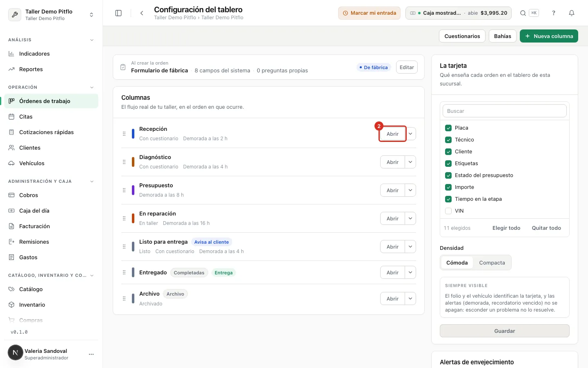Collapse the Análisis sidebar section
This screenshot has height=368, width=588.
(92, 40)
